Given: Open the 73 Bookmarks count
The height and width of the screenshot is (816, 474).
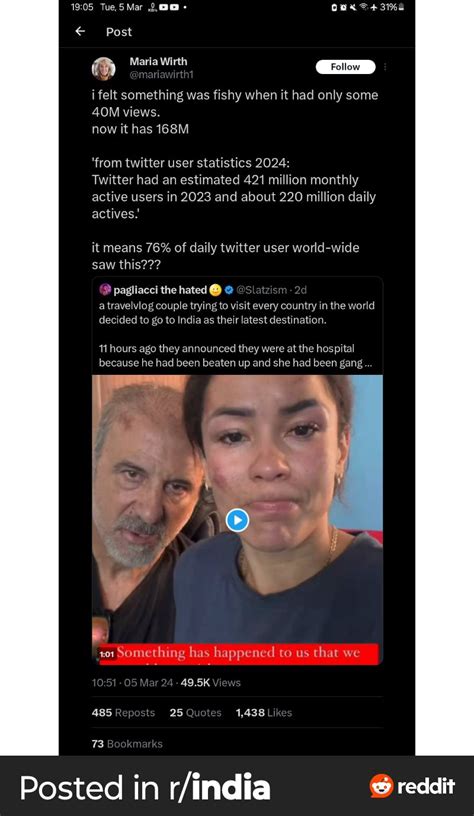Looking at the screenshot, I should [127, 744].
